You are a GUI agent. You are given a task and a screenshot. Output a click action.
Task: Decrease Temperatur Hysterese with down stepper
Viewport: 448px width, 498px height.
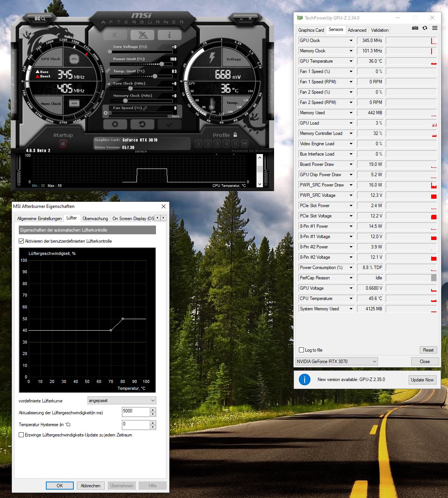153,427
